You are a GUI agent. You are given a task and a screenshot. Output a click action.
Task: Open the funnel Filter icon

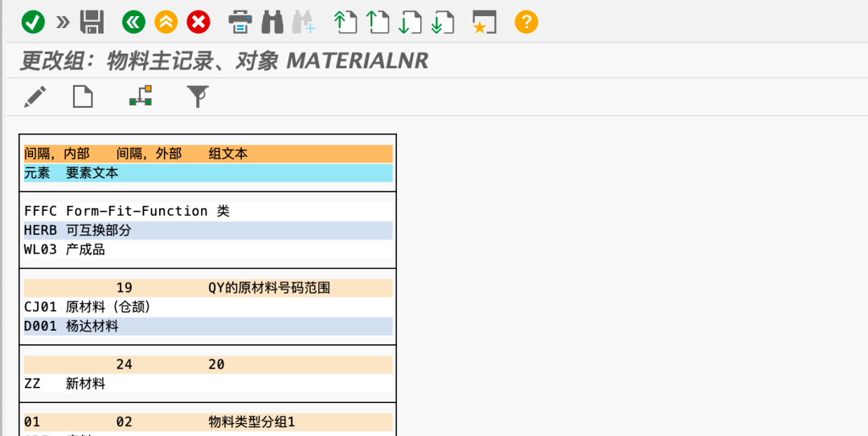(198, 97)
